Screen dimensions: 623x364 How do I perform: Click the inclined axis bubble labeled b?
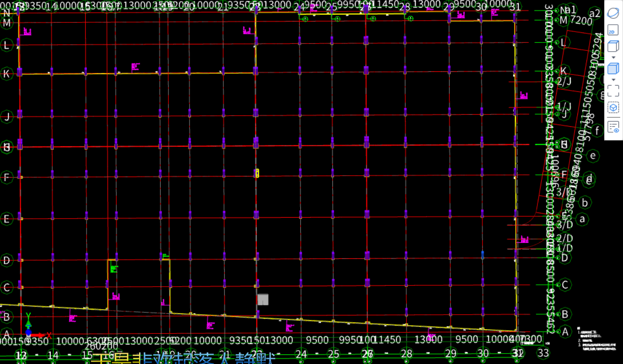point(585,202)
